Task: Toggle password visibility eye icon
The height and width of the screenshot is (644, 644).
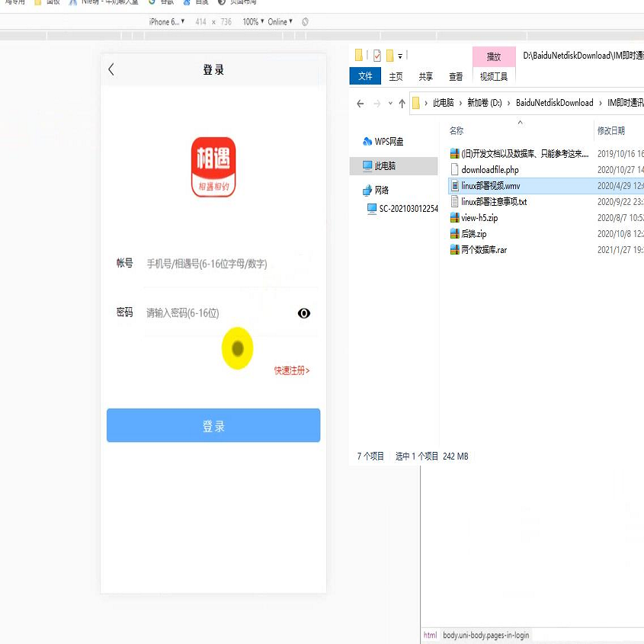Action: [x=304, y=313]
